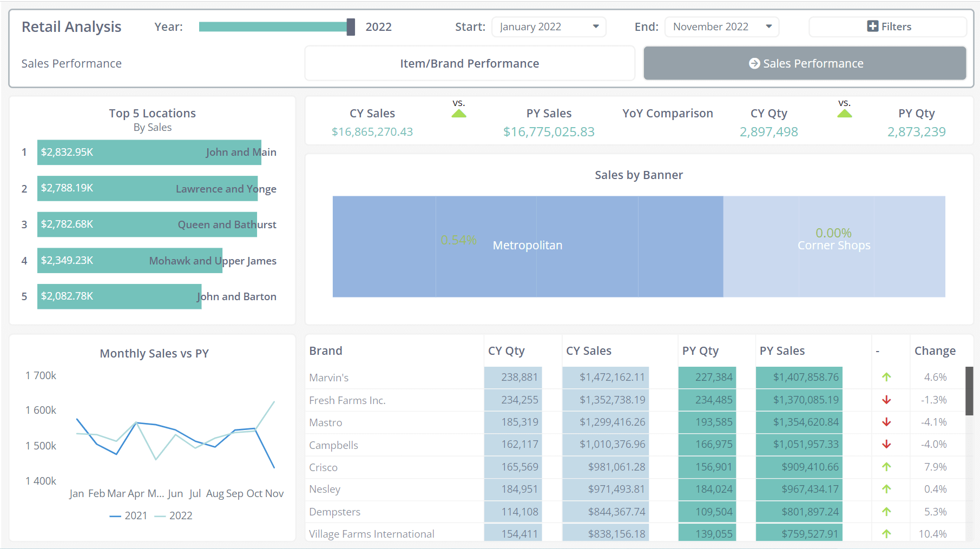Click the circled arrow icon on Sales Performance
The height and width of the screenshot is (549, 980).
(753, 63)
